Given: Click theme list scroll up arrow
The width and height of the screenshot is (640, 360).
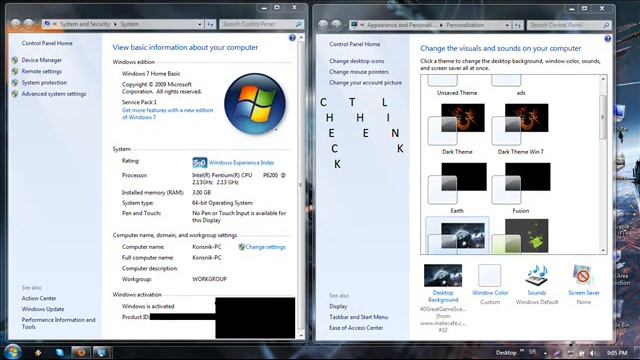Looking at the screenshot, I should [603, 79].
